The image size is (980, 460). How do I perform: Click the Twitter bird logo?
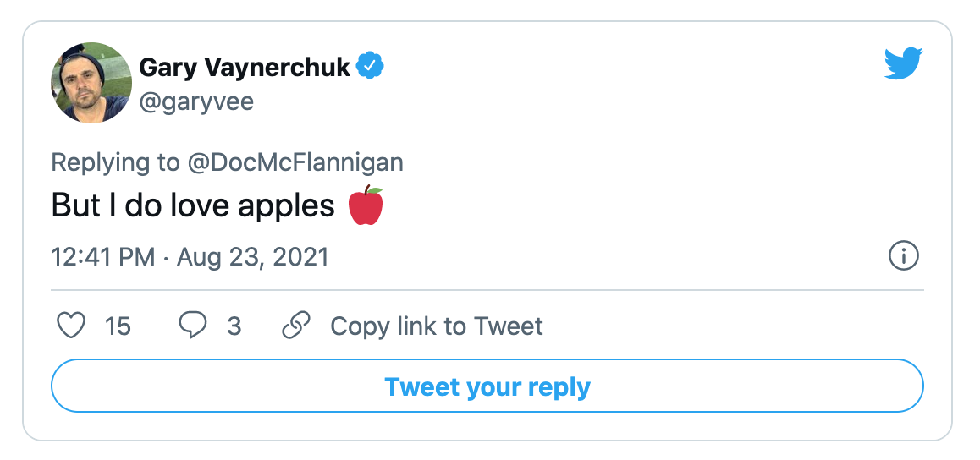coord(903,64)
